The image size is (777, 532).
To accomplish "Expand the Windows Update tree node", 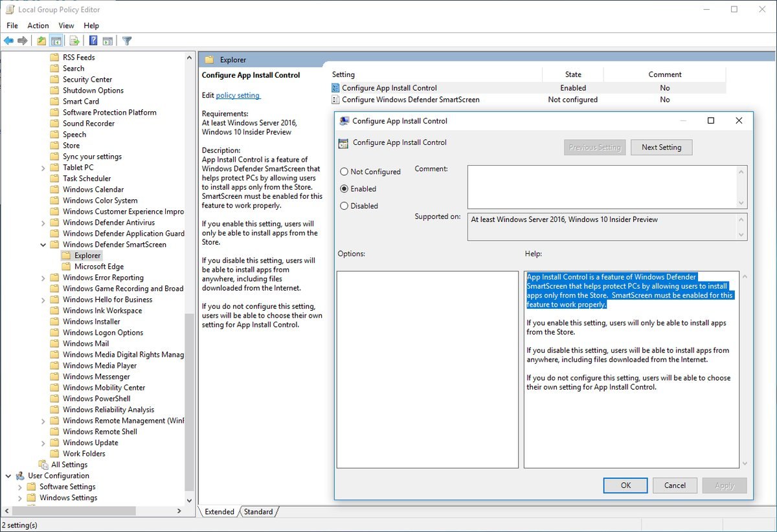I will [43, 443].
